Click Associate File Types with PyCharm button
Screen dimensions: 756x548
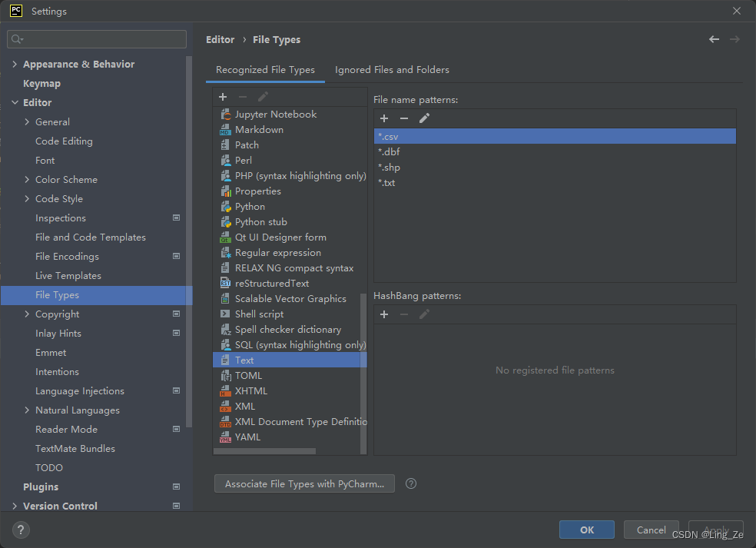coord(304,484)
